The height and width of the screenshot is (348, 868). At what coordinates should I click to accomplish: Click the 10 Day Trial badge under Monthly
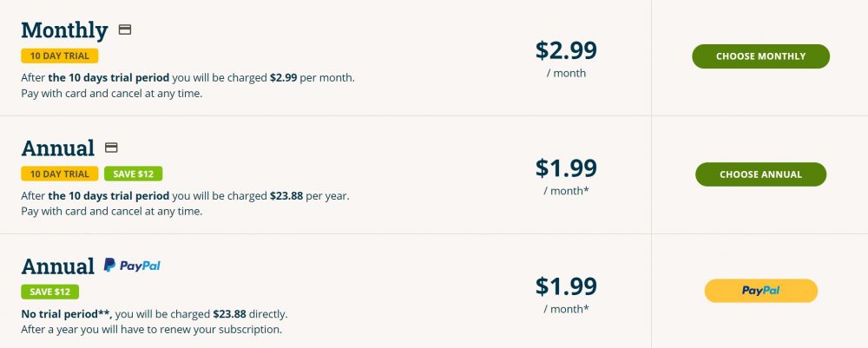(60, 56)
